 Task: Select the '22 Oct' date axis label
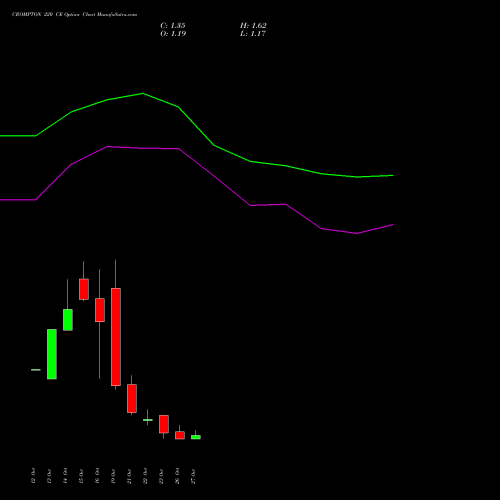(145, 476)
